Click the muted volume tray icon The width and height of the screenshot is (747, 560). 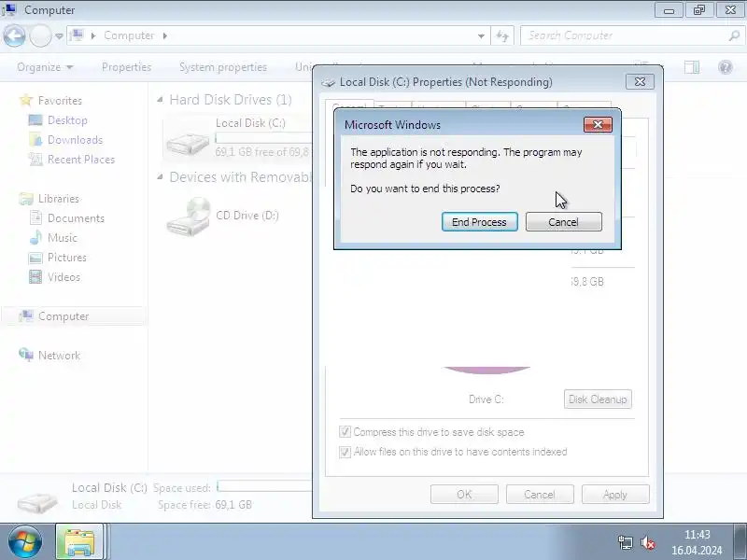click(x=648, y=543)
